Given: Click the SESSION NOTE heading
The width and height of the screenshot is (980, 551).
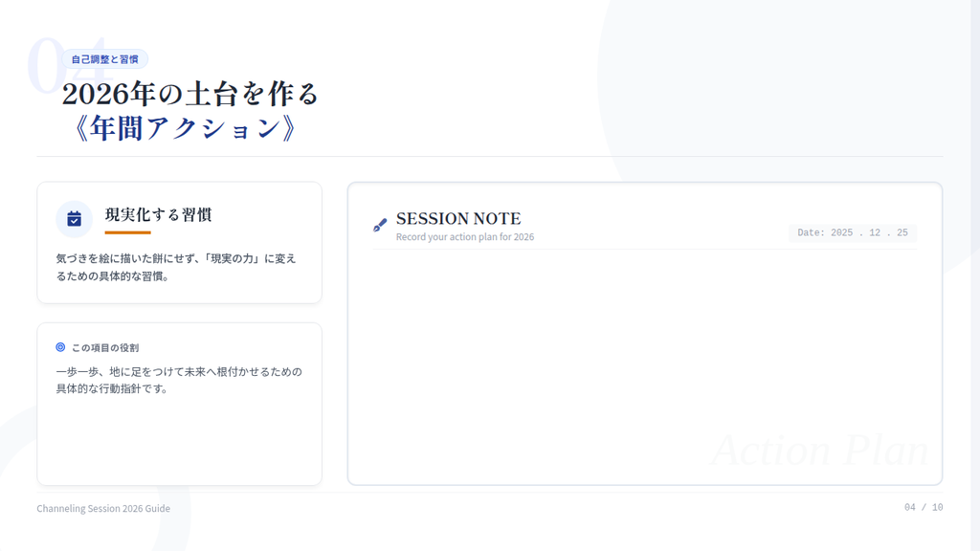Looking at the screenshot, I should [458, 219].
